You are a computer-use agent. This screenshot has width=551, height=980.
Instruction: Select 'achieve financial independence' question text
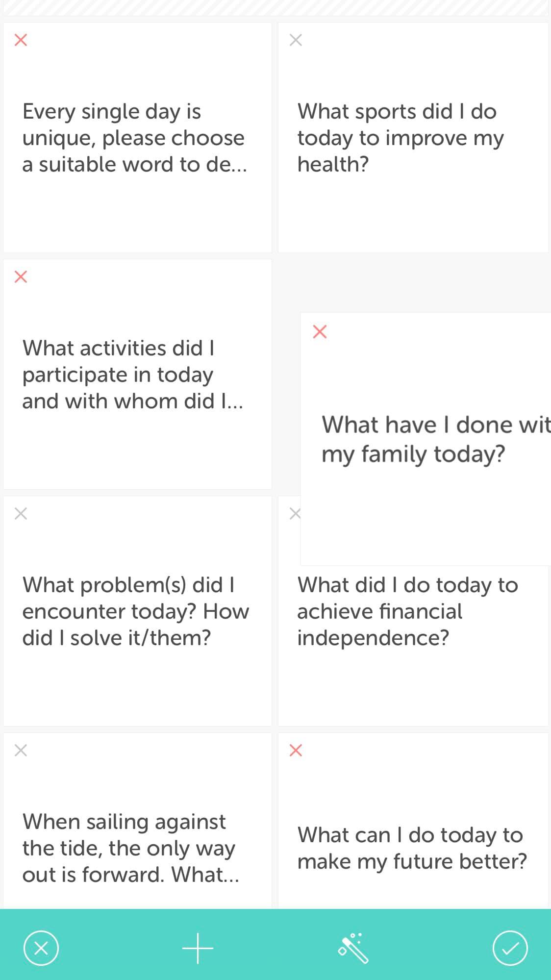(407, 611)
